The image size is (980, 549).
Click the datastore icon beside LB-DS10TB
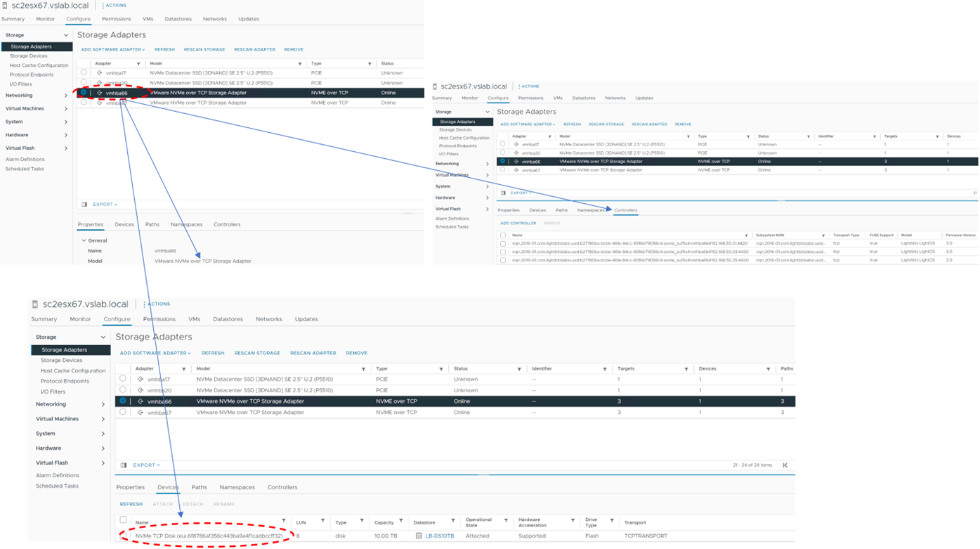[x=419, y=536]
